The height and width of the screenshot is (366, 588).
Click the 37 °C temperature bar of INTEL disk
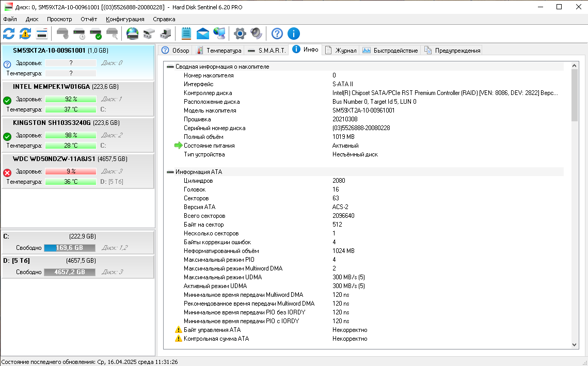(x=71, y=109)
